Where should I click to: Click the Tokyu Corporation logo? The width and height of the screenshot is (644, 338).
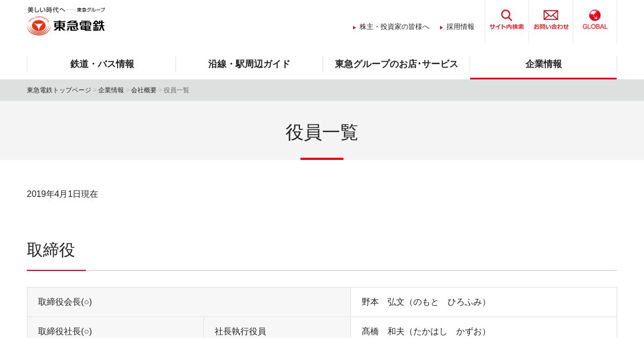point(65,26)
